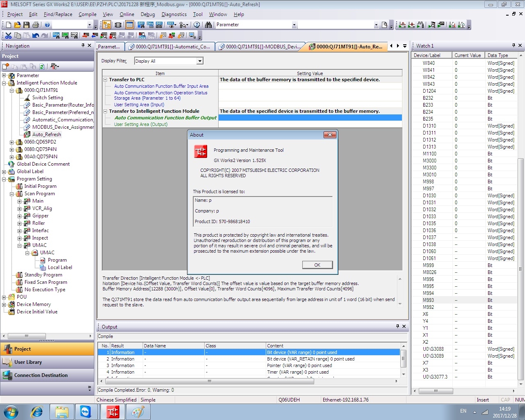525x420 pixels.
Task: Select the Switch Setting tree item
Action: coord(48,98)
